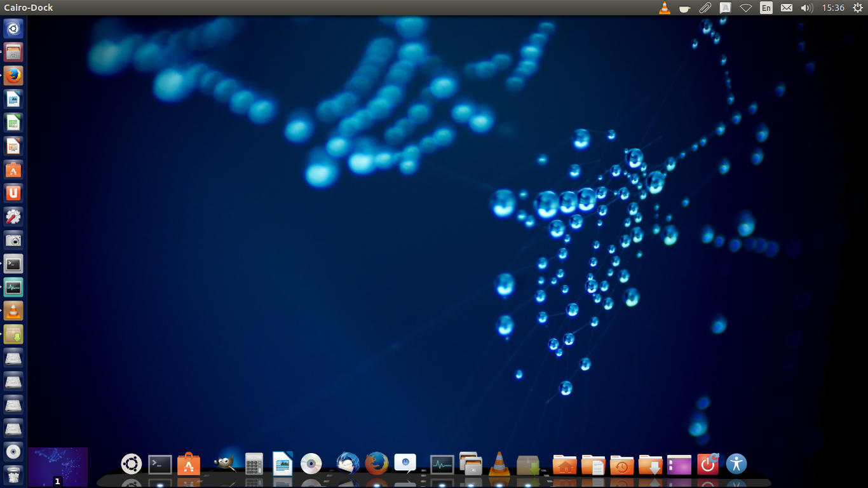Open Terminal from the left launcher
This screenshot has width=868, height=488.
point(13,264)
